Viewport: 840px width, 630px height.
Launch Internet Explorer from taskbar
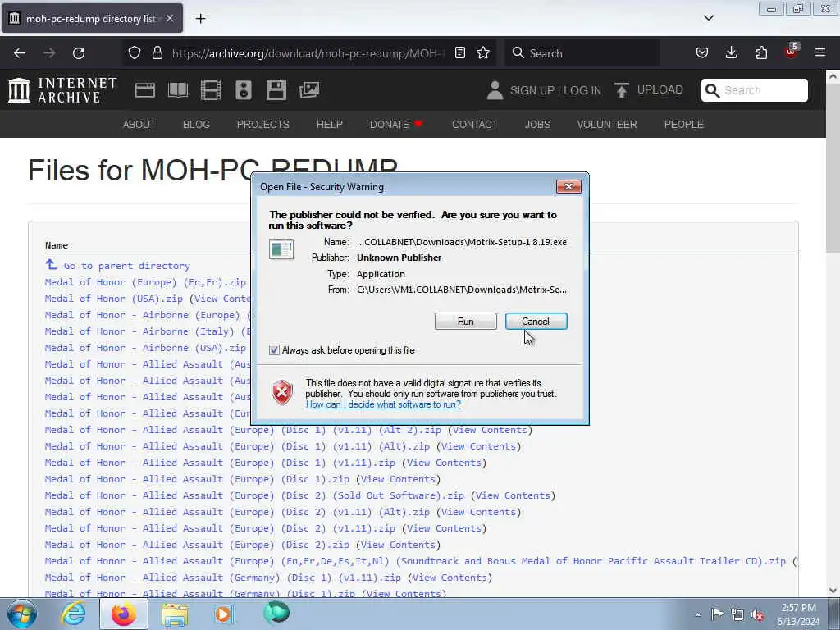coord(72,614)
